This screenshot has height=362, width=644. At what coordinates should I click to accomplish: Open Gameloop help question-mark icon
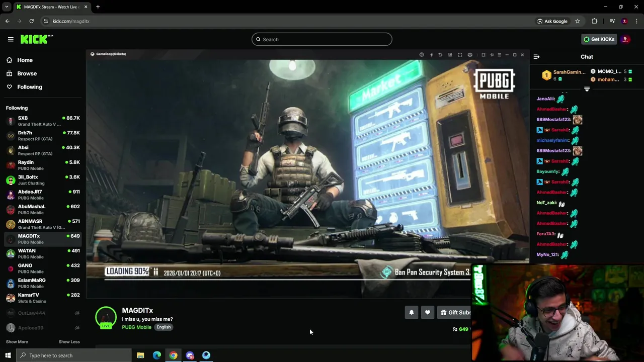422,55
